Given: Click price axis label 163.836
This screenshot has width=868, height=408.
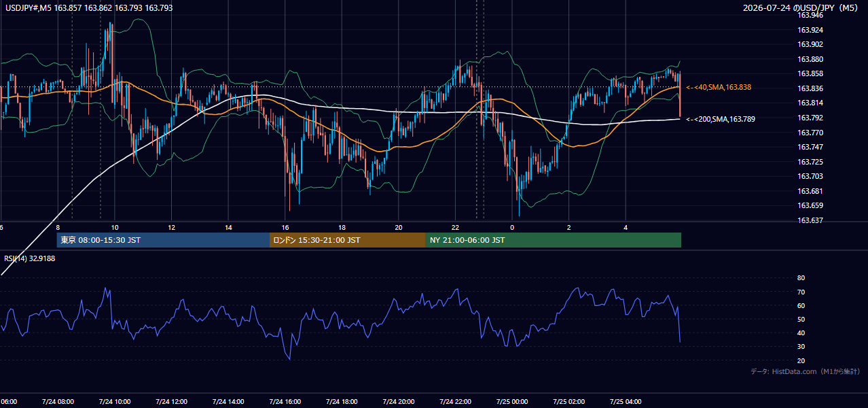Looking at the screenshot, I should [811, 88].
